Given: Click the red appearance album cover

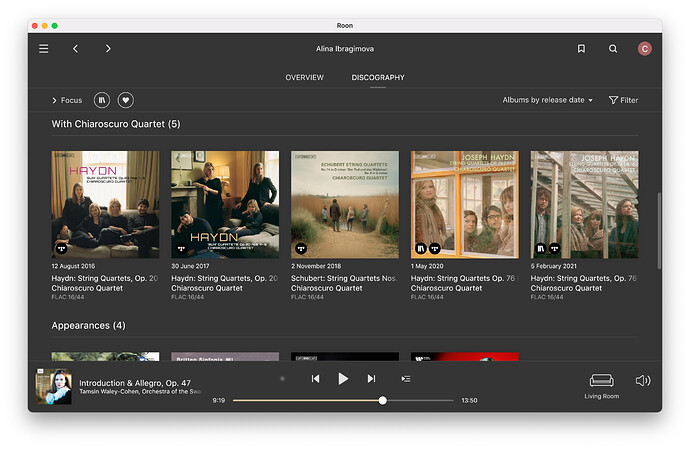Looking at the screenshot, I should point(465,356).
